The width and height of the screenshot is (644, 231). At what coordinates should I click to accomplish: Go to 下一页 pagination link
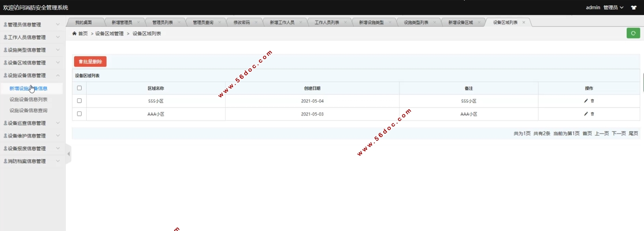pos(619,134)
